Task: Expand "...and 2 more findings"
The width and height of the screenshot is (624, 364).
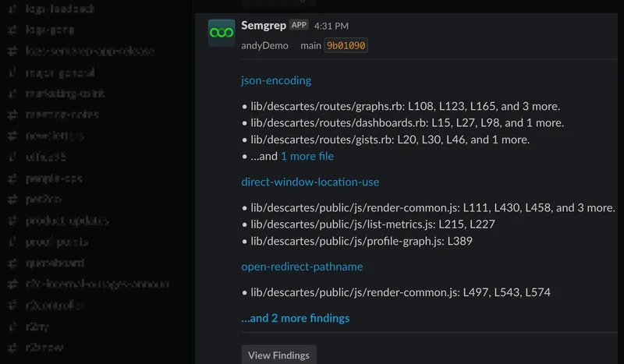Action: coord(296,318)
